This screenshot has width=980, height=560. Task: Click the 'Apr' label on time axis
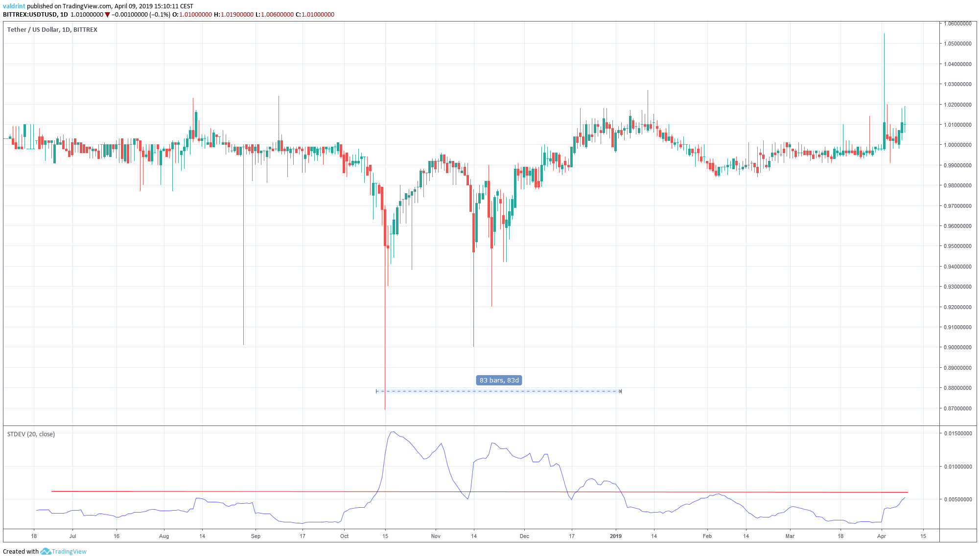(882, 536)
